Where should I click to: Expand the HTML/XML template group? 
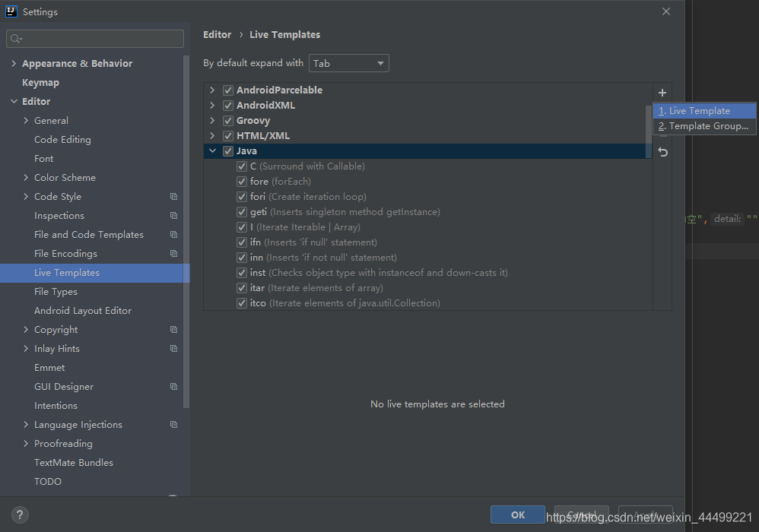[x=212, y=136]
